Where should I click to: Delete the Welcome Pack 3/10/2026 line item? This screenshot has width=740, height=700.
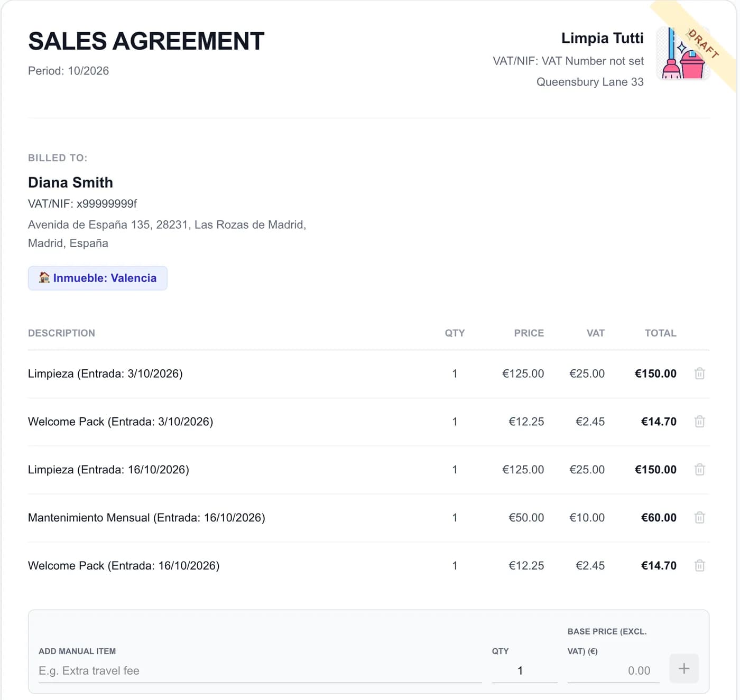tap(699, 422)
